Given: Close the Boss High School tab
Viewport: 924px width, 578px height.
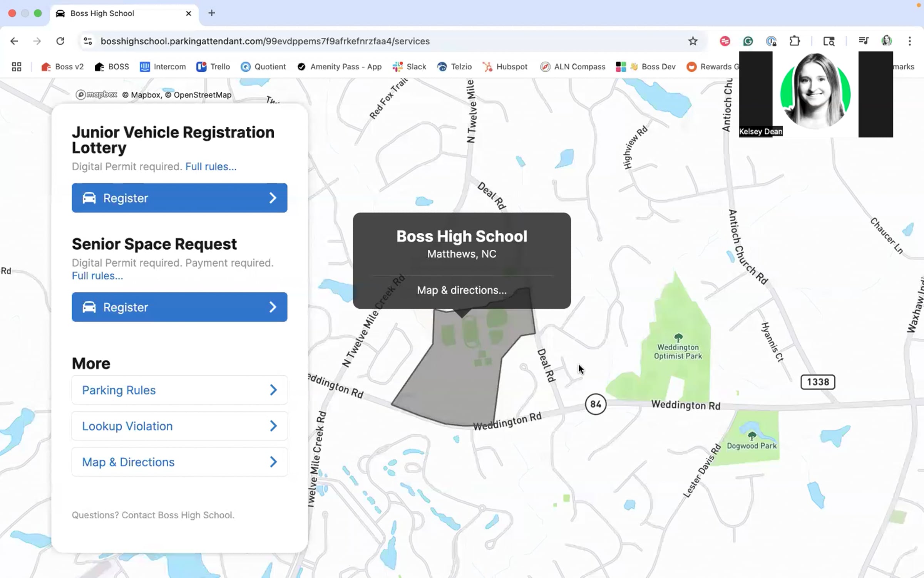Looking at the screenshot, I should [189, 13].
